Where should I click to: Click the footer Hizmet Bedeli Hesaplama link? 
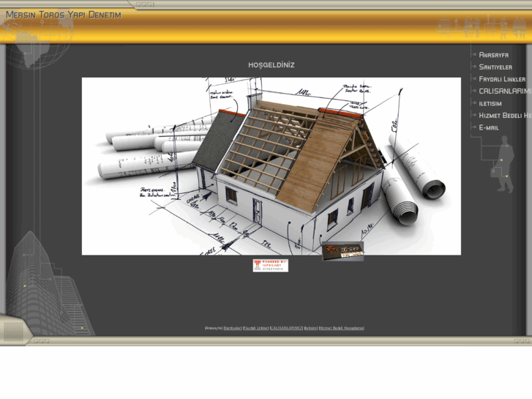pos(341,328)
